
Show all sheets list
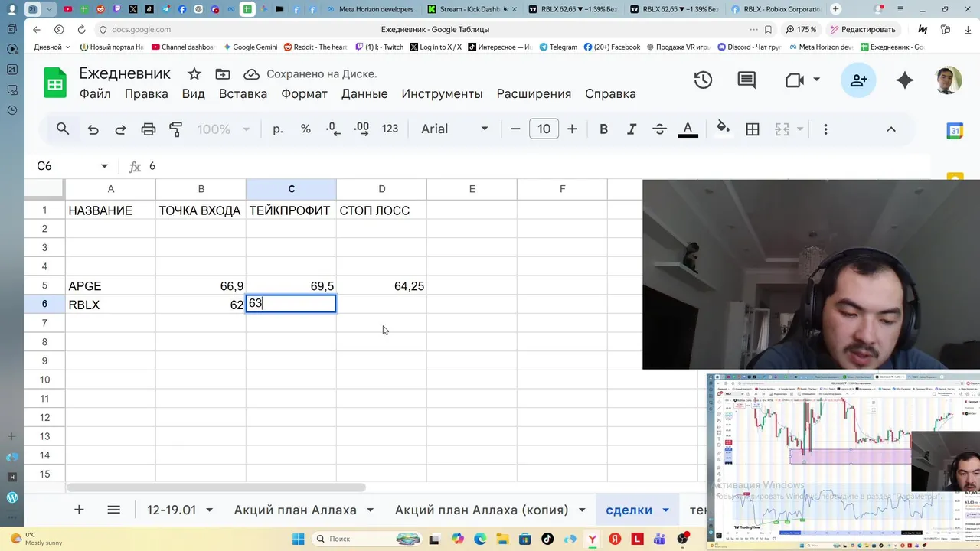[114, 510]
